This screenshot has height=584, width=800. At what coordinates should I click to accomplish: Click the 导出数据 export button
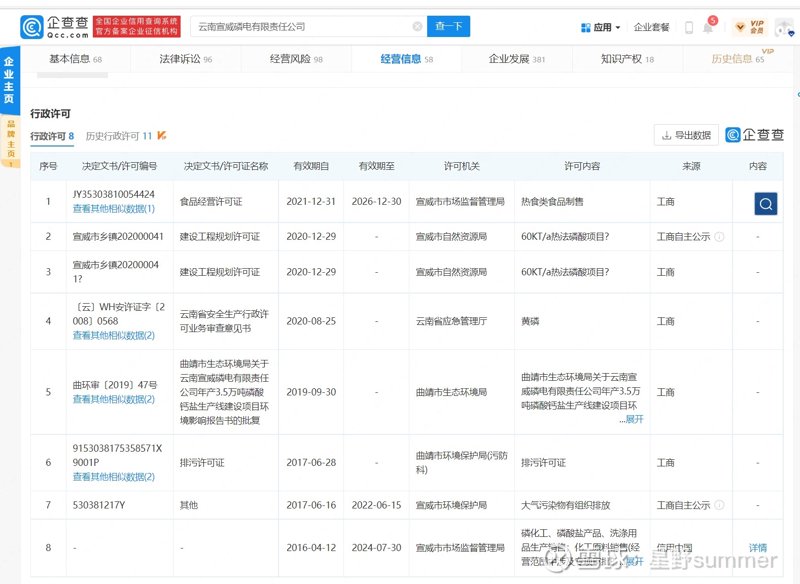686,135
